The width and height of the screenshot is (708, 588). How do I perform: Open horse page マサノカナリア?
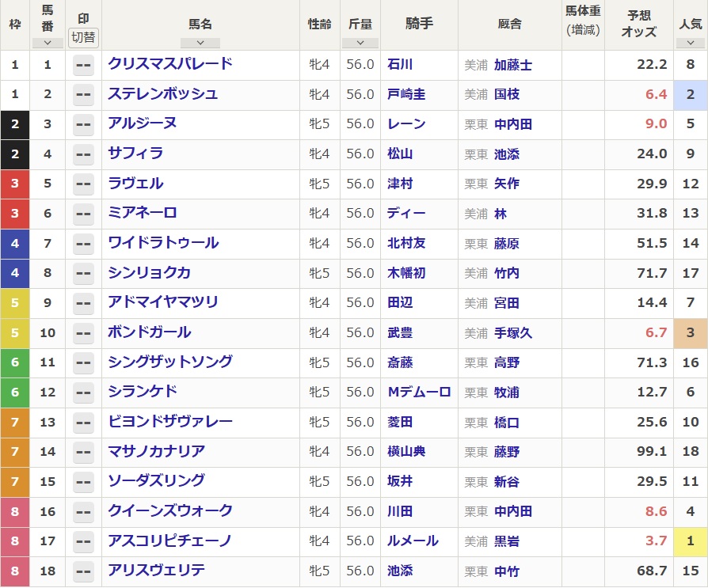coord(156,451)
